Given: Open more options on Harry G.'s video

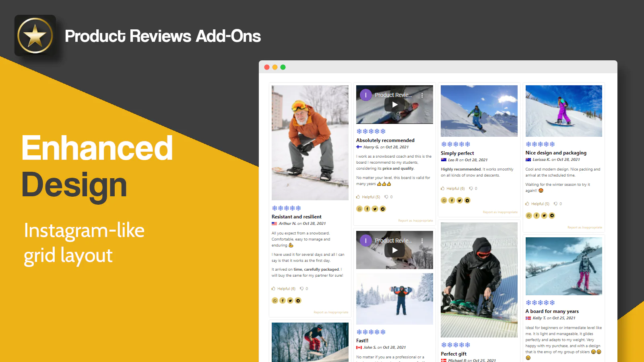Looking at the screenshot, I should tap(422, 95).
